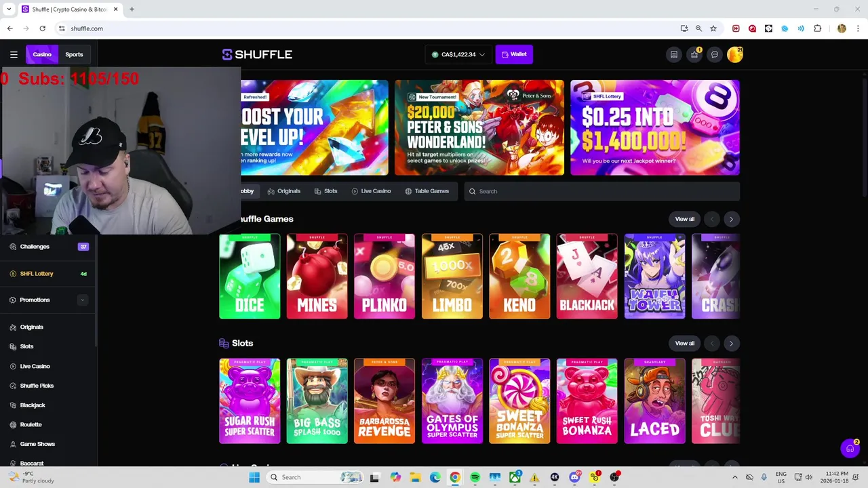Open the bet slip receipt icon

pyautogui.click(x=673, y=54)
